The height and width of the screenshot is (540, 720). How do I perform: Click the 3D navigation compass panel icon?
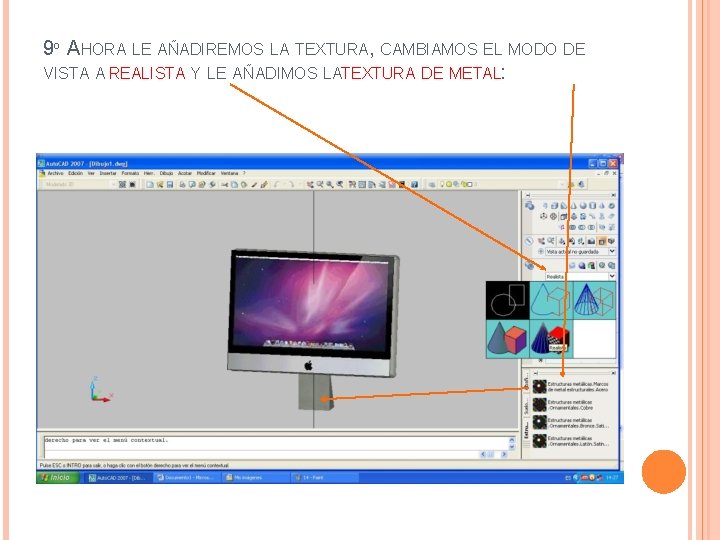click(x=529, y=241)
